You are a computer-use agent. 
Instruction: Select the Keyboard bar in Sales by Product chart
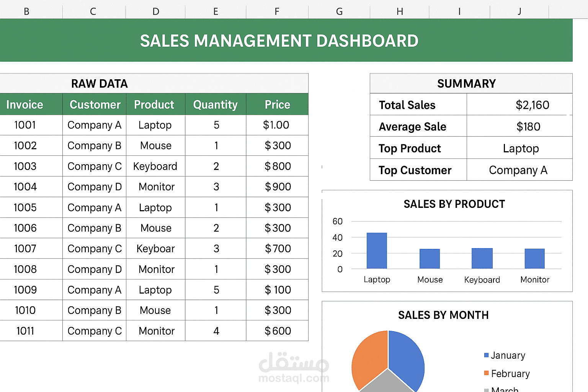pyautogui.click(x=482, y=258)
